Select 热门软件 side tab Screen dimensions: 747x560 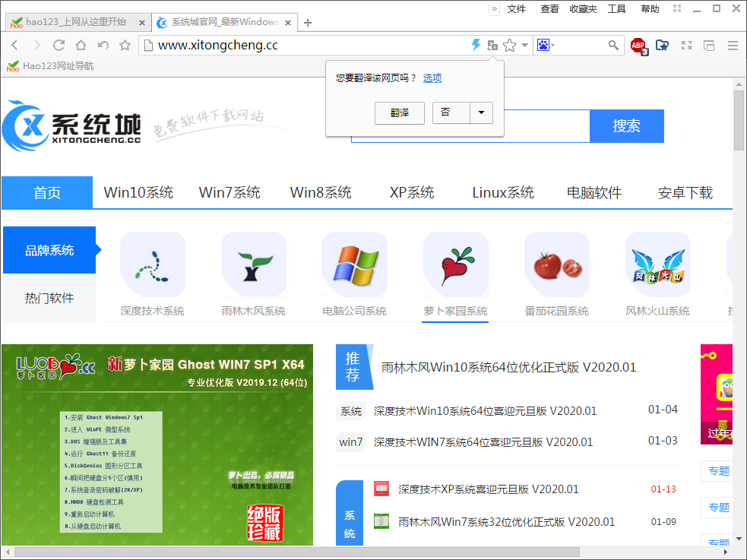pos(49,298)
